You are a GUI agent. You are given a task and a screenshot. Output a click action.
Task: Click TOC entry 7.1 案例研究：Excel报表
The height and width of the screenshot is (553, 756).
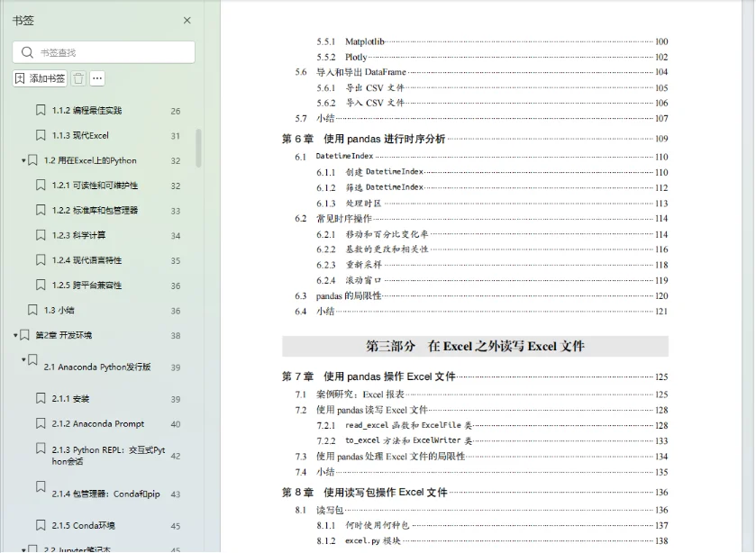482,394
